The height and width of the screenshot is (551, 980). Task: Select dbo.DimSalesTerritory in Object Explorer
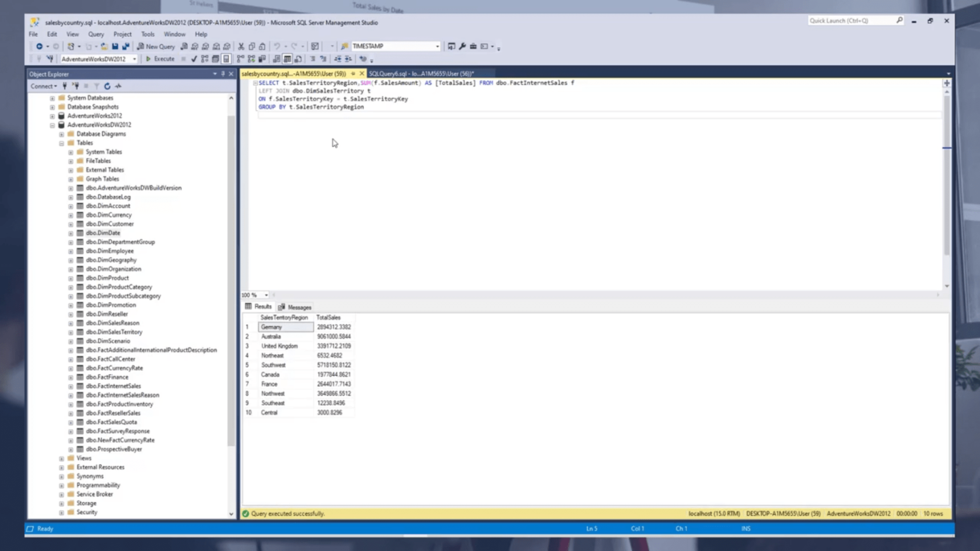(114, 332)
